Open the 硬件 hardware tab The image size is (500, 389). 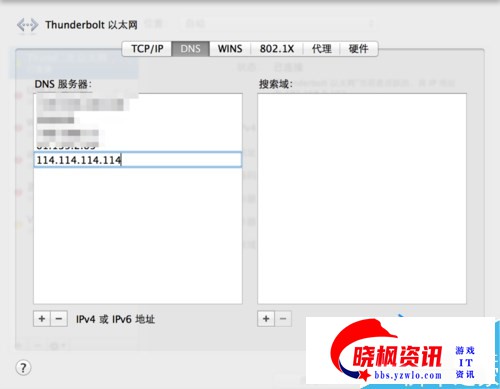point(359,49)
